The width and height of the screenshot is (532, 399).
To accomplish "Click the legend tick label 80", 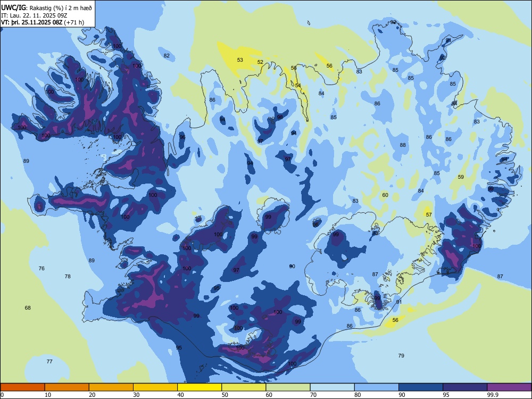I will pyautogui.click(x=358, y=395).
